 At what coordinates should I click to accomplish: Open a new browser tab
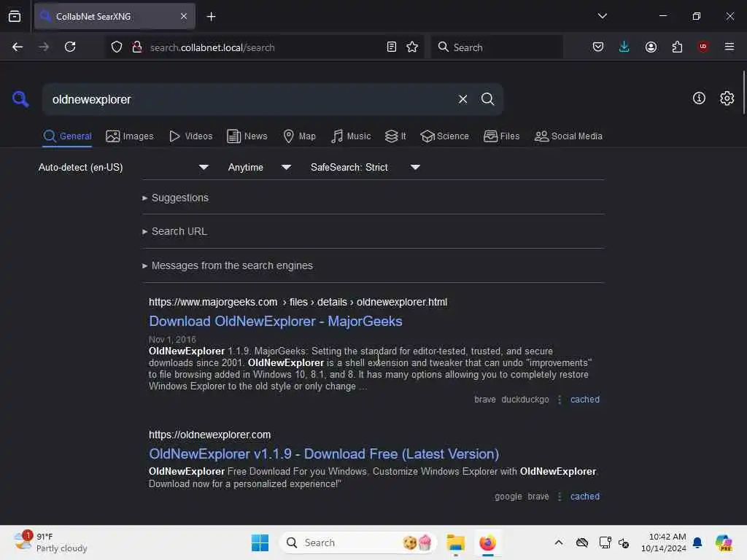[211, 17]
